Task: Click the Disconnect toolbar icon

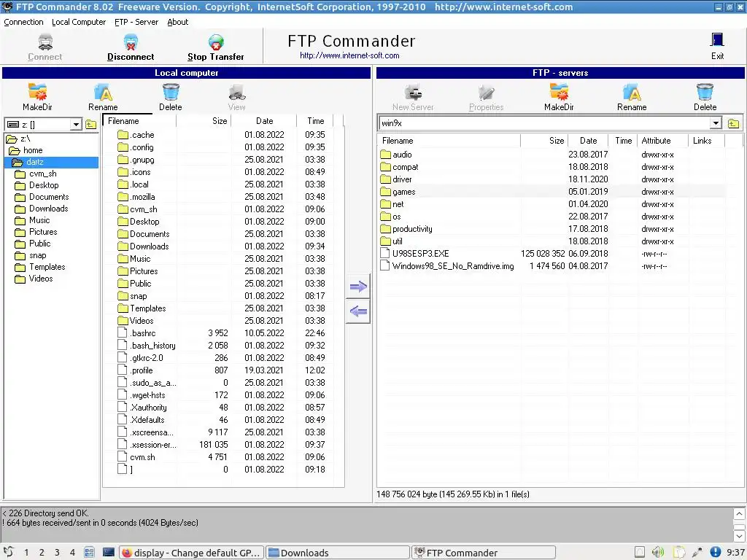Action: click(130, 42)
